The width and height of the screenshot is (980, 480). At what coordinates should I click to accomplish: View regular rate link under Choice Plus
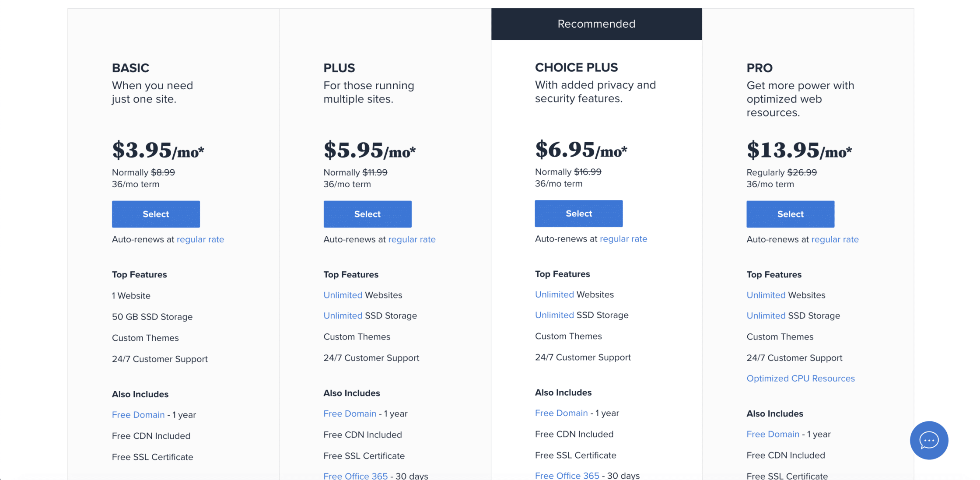tap(623, 239)
